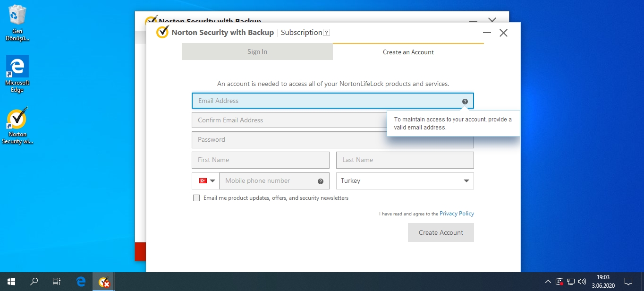Switch to the Sign In tab
This screenshot has width=644, height=291.
pos(257,52)
